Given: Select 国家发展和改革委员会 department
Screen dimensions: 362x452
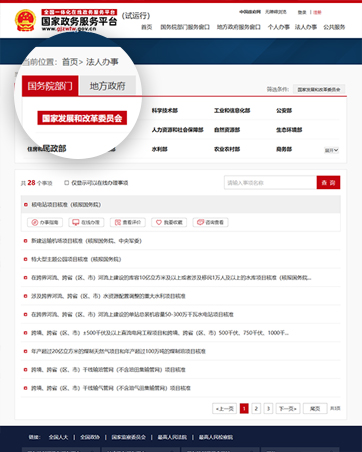Looking at the screenshot, I should pos(82,118).
